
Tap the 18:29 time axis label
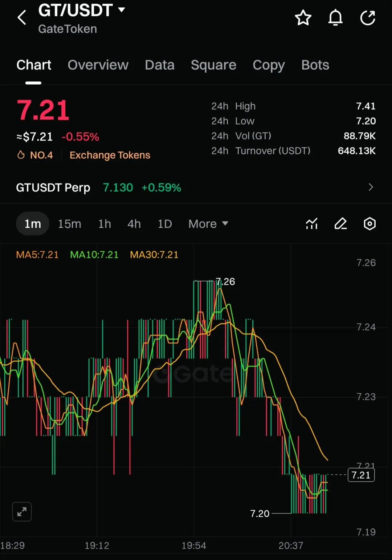12,545
